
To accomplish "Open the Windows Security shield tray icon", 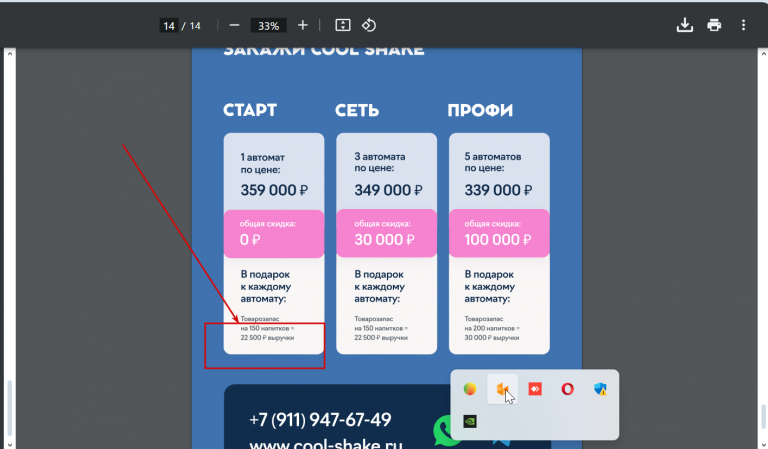I will coord(600,389).
